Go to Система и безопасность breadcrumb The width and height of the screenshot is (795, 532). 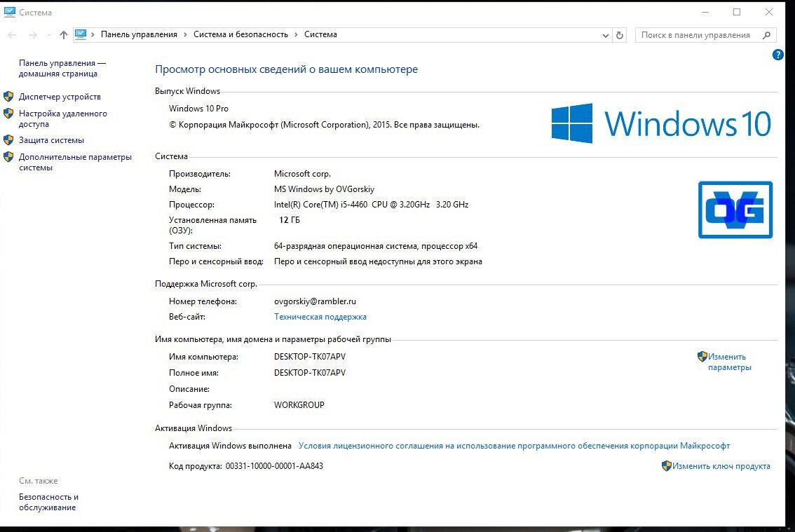pyautogui.click(x=241, y=34)
